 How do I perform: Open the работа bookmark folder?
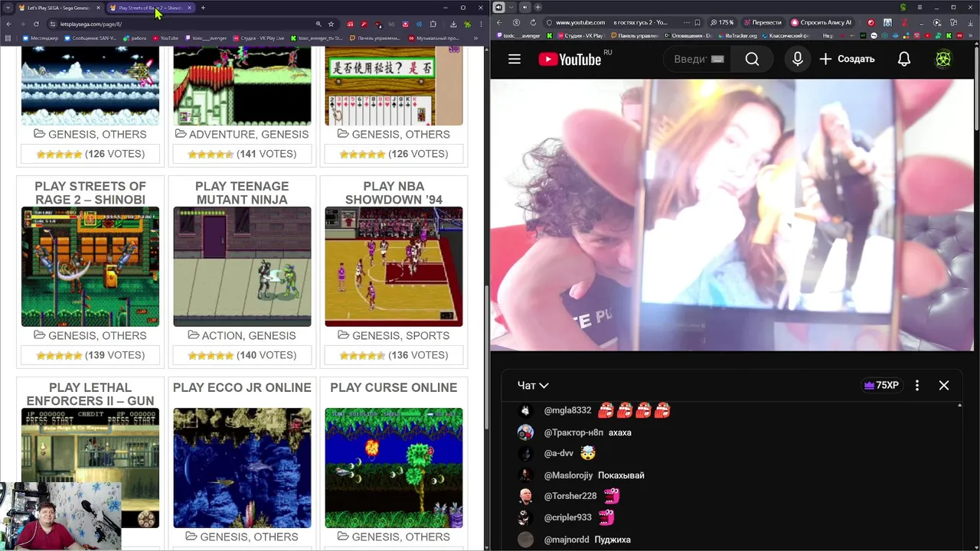tap(135, 38)
